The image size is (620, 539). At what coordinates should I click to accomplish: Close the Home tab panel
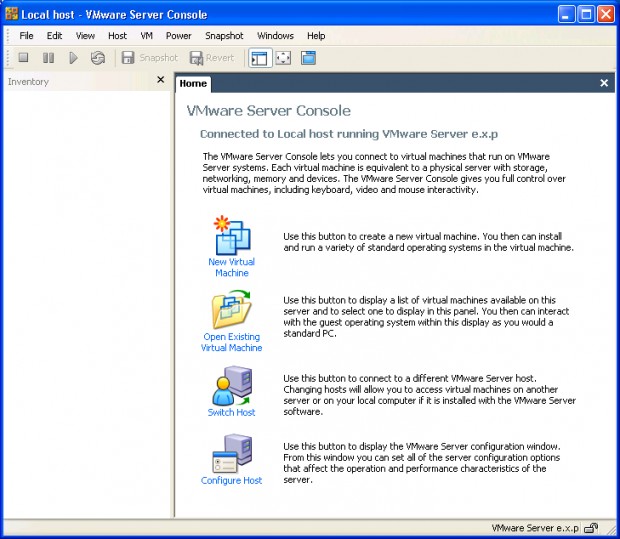604,83
